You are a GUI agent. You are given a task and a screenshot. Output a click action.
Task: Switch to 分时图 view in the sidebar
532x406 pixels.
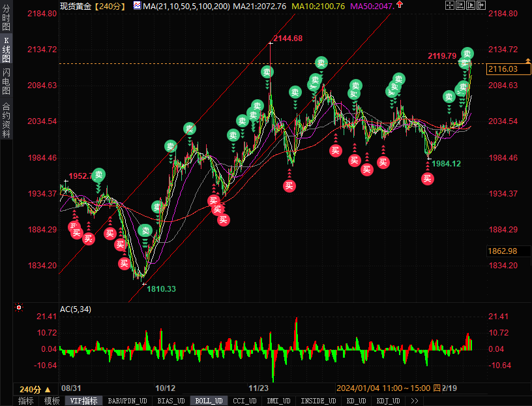pos(6,19)
